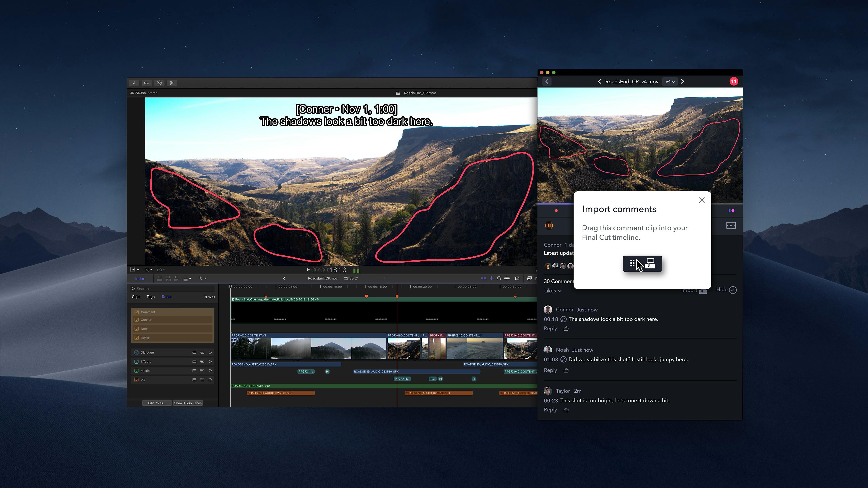Uncheck the Noah subrole checkbox
Image resolution: width=868 pixels, height=488 pixels.
click(x=137, y=329)
